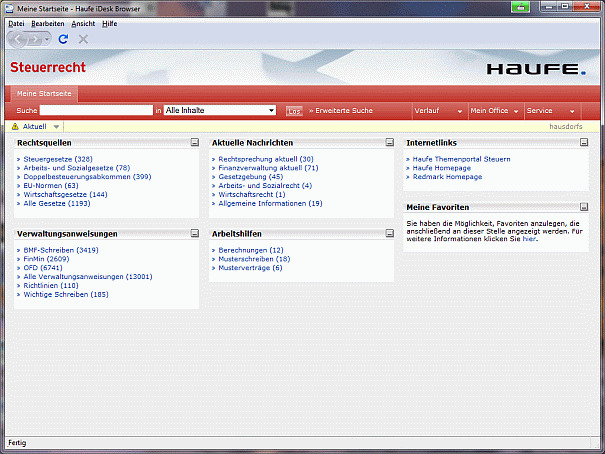Open OFD (6741)

43,268
